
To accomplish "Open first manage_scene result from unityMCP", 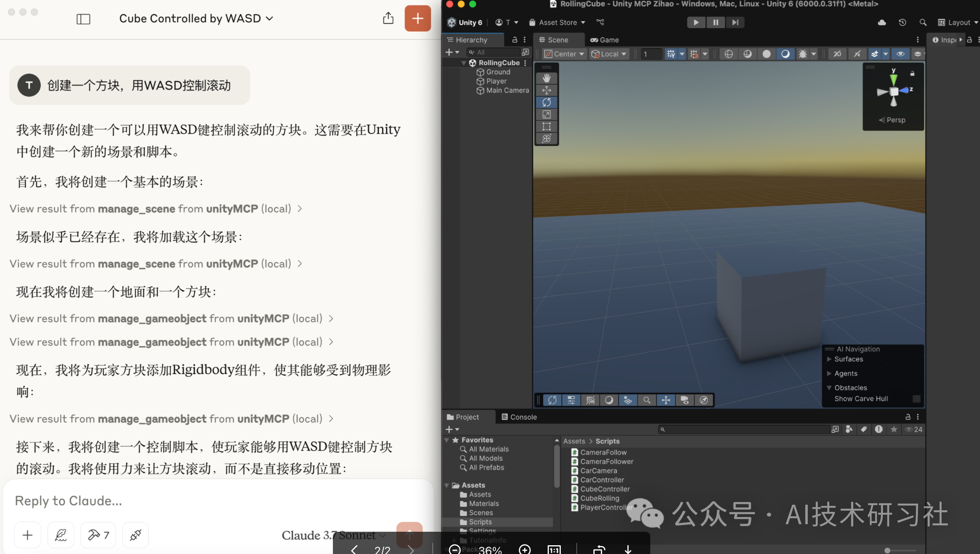I will pyautogui.click(x=156, y=209).
